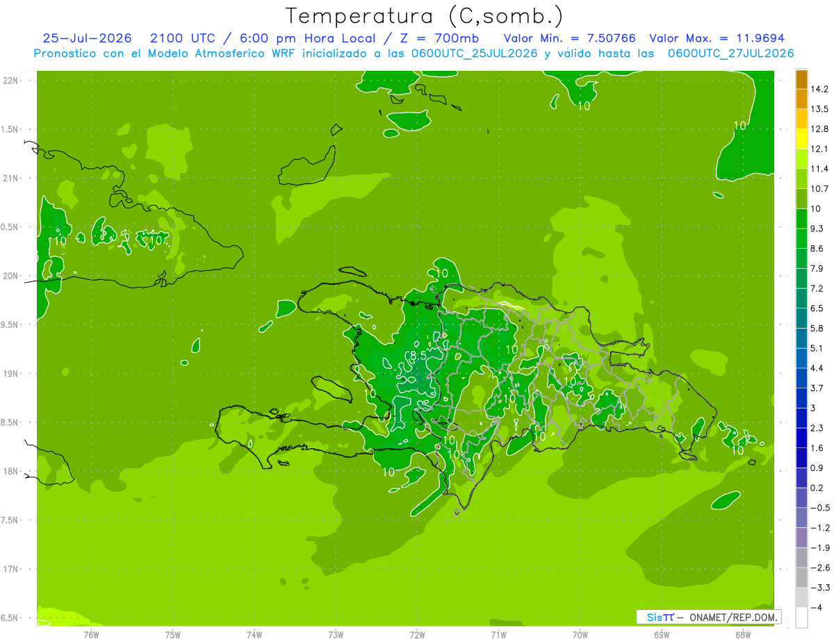Click the "76W" longitude axis label

(x=92, y=635)
